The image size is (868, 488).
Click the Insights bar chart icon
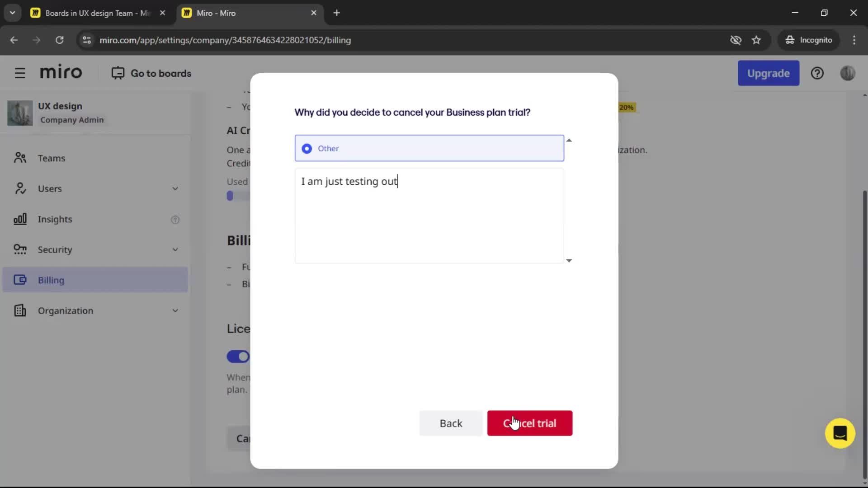(x=20, y=219)
